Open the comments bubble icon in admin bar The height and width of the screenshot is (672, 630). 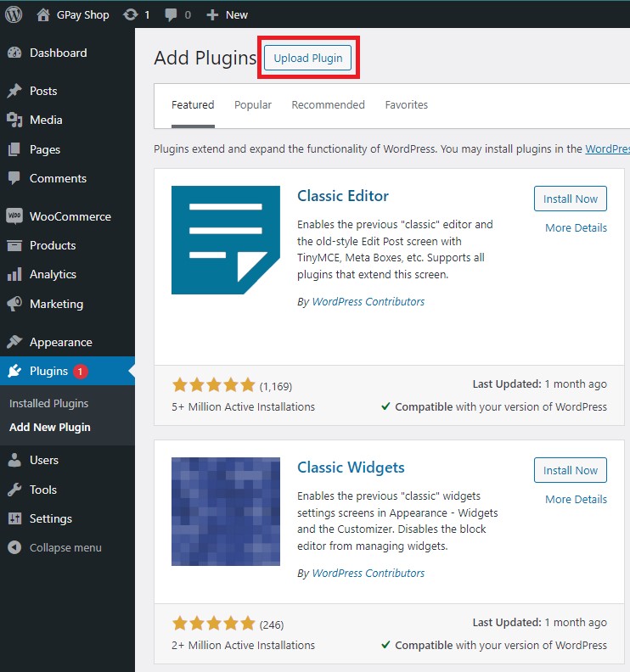point(171,15)
